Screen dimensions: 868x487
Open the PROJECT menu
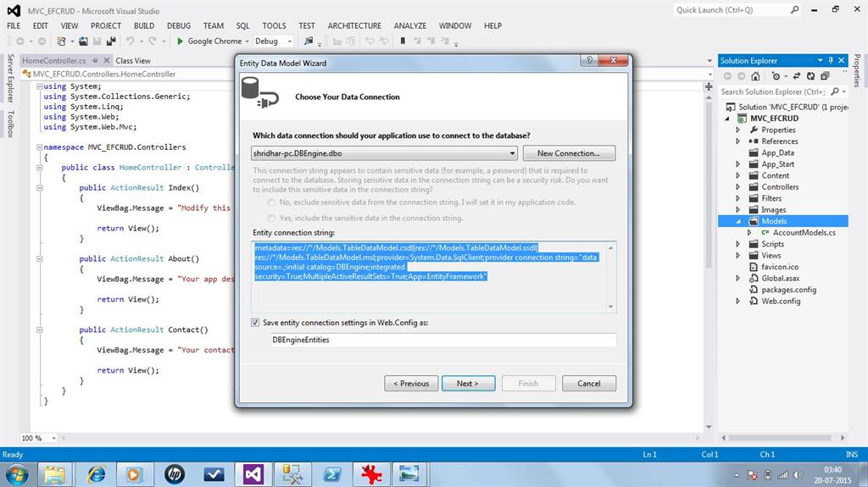pos(106,25)
